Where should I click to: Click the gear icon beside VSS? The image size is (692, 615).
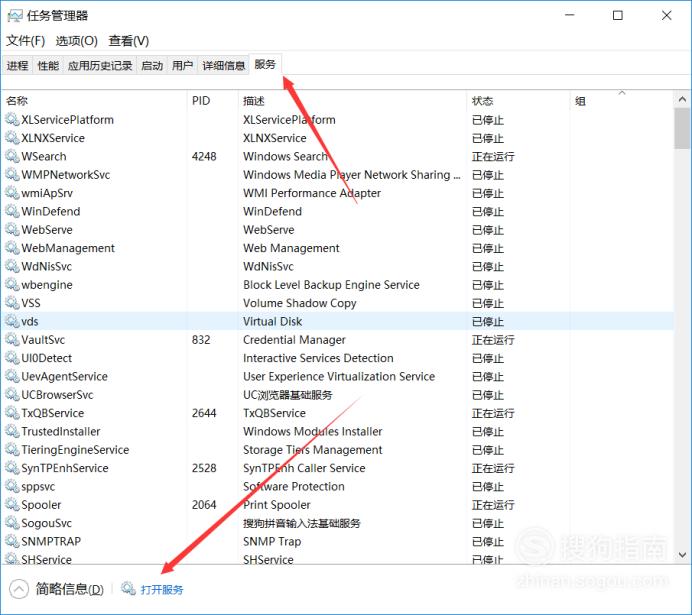[12, 303]
